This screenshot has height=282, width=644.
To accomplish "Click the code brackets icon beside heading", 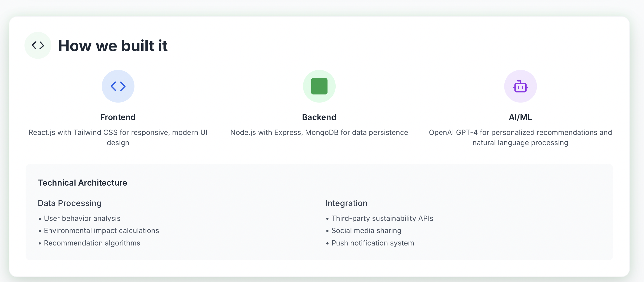I will 38,45.
